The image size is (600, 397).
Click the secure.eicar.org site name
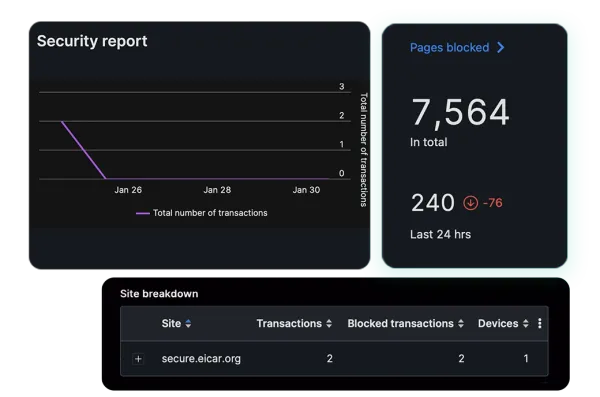point(201,359)
